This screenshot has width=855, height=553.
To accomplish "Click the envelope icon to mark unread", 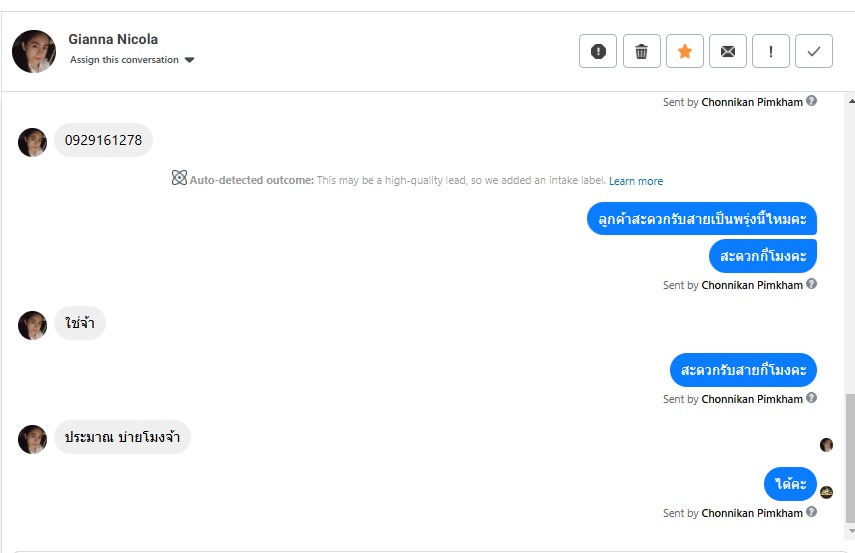I will 728,51.
